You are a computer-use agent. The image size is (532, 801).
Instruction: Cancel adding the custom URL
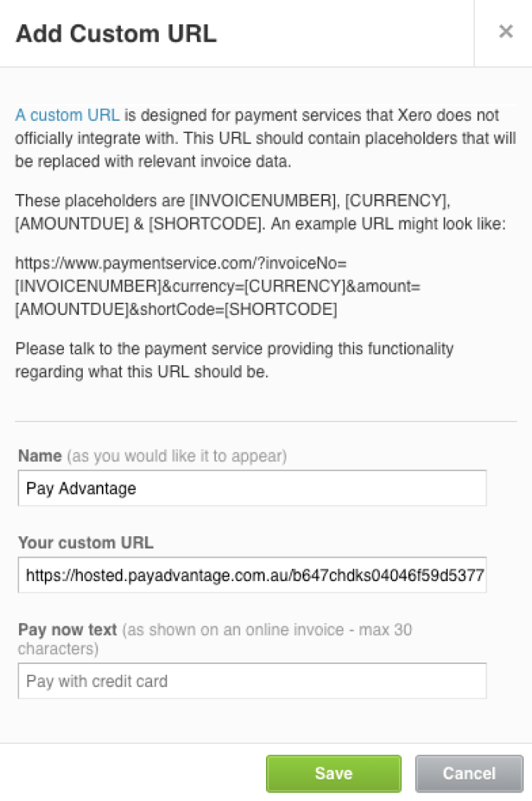point(469,774)
